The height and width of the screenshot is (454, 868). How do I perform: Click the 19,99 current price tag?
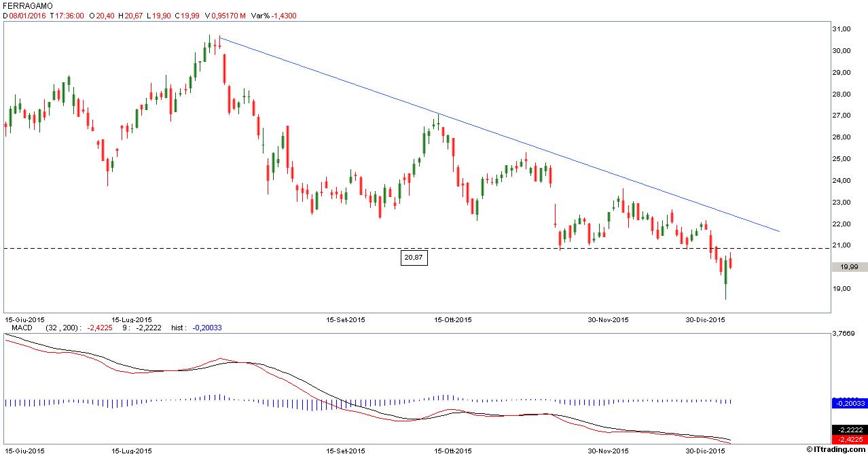point(850,267)
